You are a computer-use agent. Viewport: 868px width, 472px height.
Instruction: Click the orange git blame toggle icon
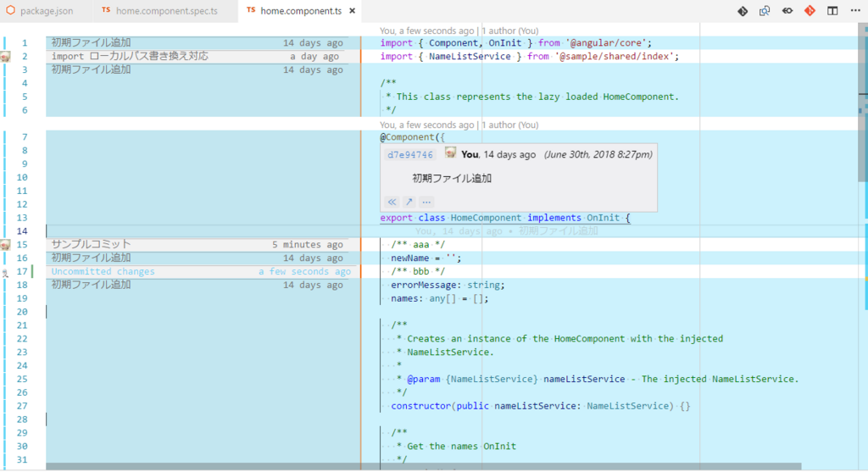[810, 10]
